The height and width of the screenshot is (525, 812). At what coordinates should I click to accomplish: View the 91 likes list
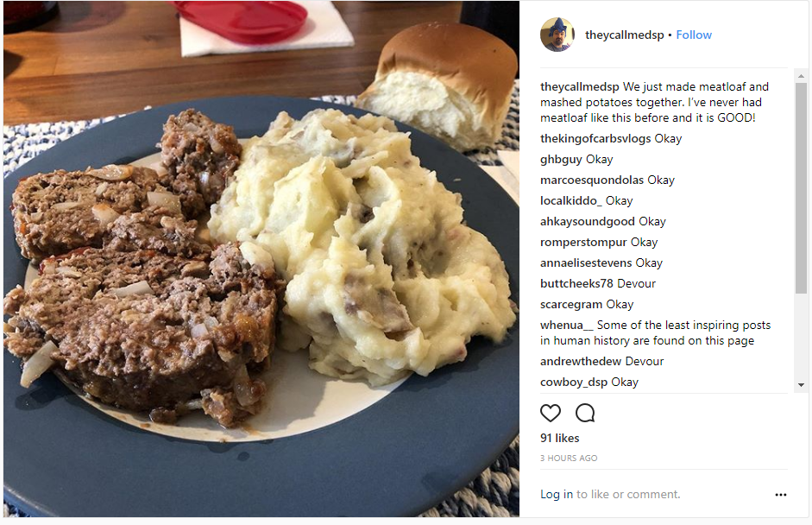tap(559, 439)
